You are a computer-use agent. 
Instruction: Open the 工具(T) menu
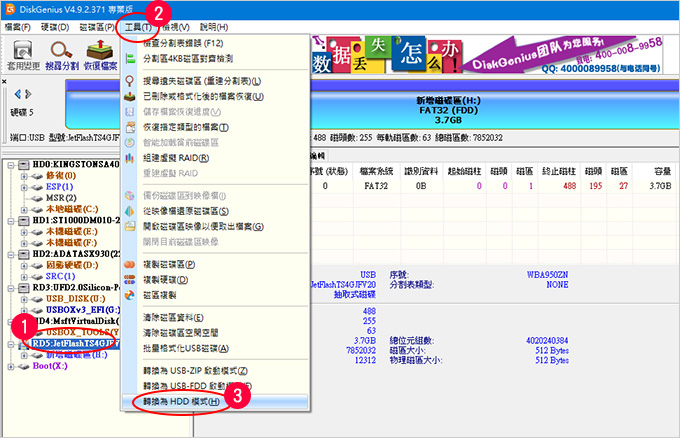[x=138, y=27]
